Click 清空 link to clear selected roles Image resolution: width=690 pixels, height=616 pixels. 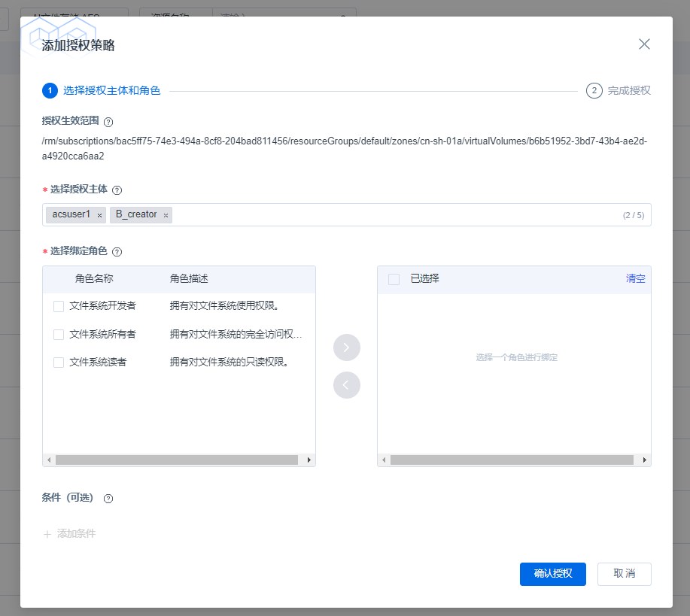click(x=635, y=278)
